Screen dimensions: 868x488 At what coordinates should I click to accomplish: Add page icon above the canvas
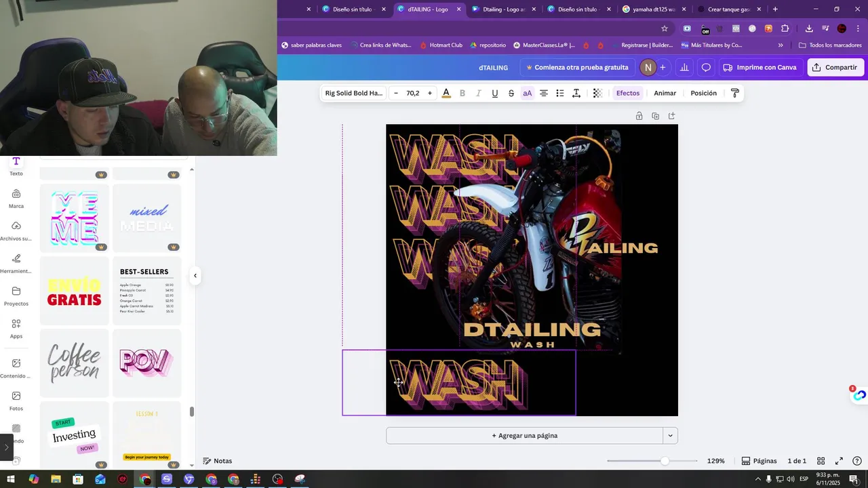point(671,116)
